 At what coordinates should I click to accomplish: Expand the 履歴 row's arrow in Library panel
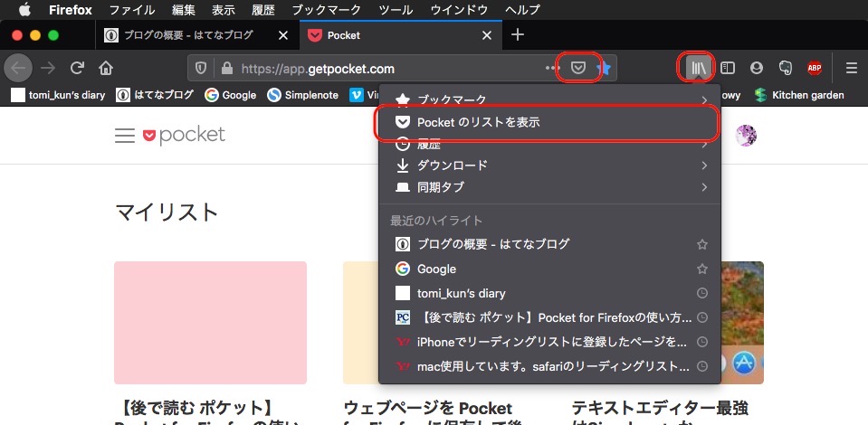(704, 145)
